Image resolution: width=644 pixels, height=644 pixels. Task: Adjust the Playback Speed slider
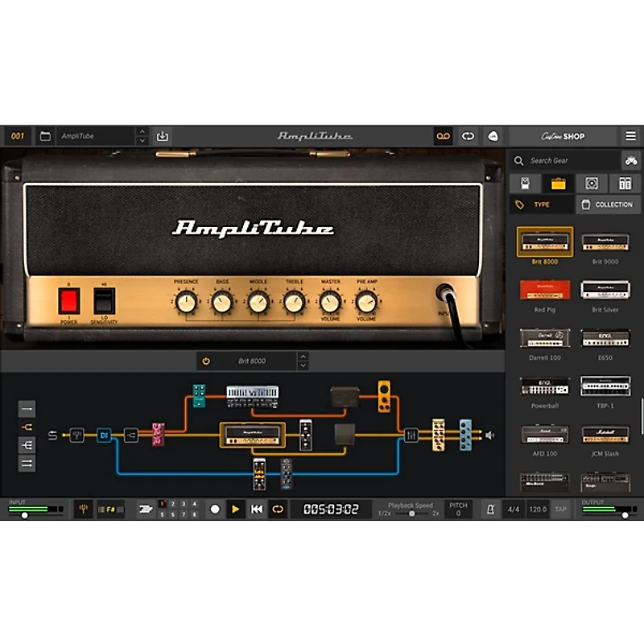[x=411, y=512]
